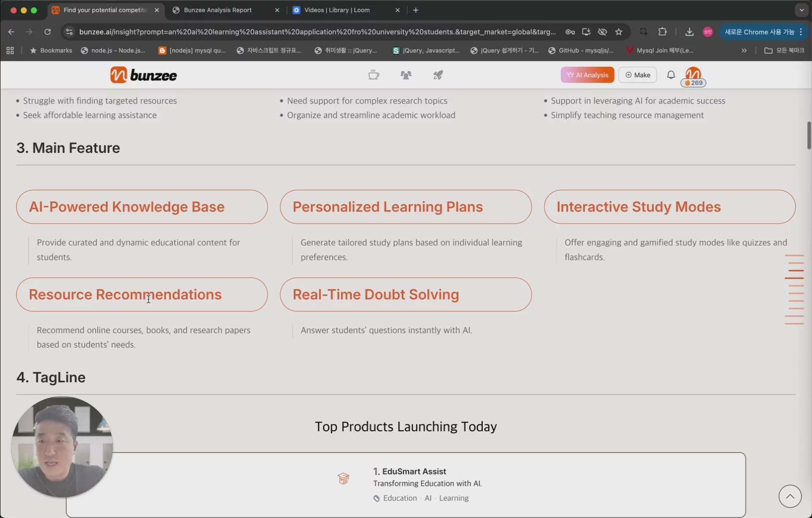The height and width of the screenshot is (518, 812).
Task: Open the community people icon
Action: click(x=406, y=75)
